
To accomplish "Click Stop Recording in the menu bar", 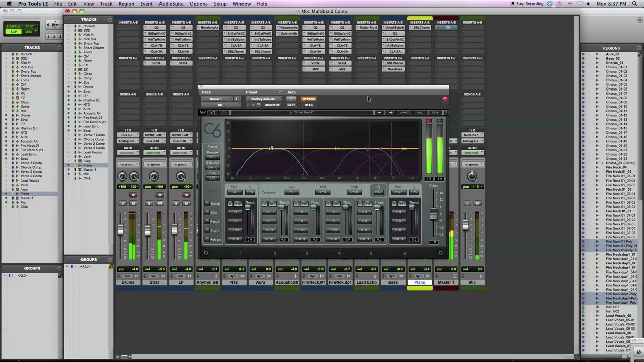I will [x=527, y=4].
